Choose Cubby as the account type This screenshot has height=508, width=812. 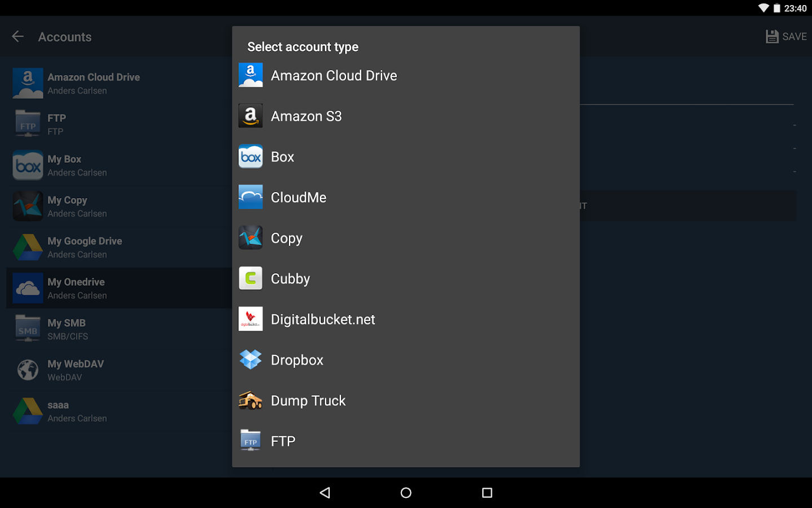tap(290, 278)
